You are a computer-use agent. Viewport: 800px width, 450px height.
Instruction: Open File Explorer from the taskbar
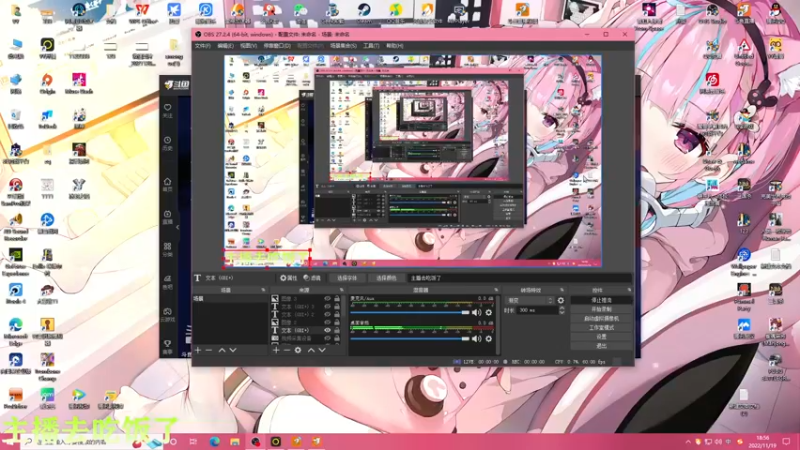pos(235,442)
